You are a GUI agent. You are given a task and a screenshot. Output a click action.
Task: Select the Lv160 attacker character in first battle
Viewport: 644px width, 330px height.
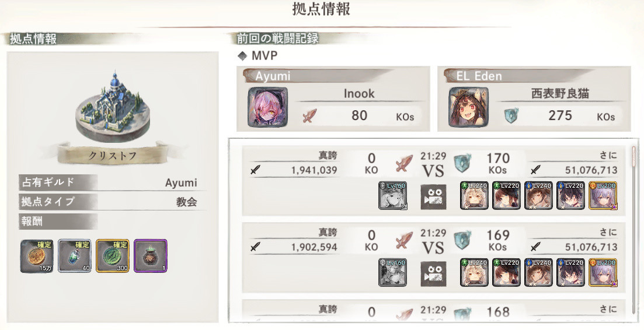(393, 195)
